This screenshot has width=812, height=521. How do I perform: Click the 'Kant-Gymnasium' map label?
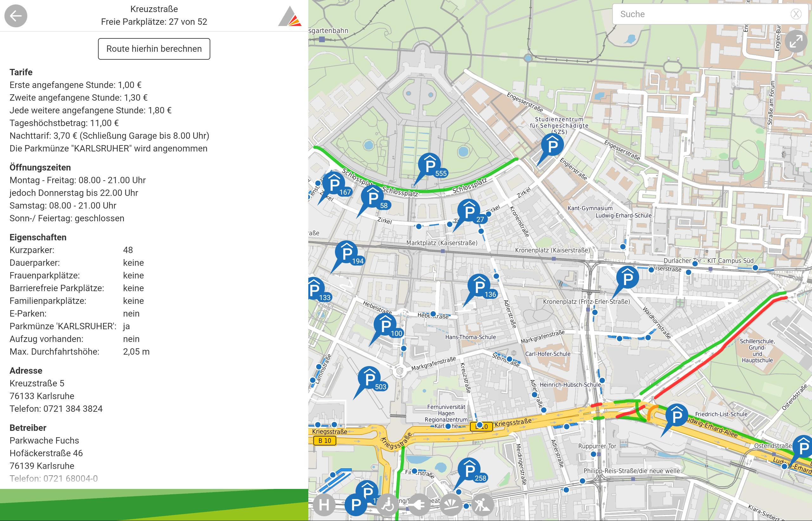(x=590, y=208)
